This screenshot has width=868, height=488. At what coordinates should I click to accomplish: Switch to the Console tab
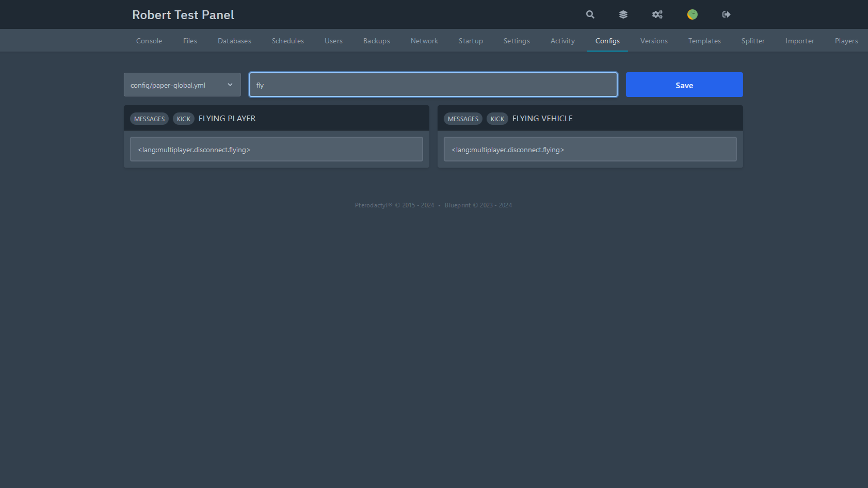[x=149, y=41]
